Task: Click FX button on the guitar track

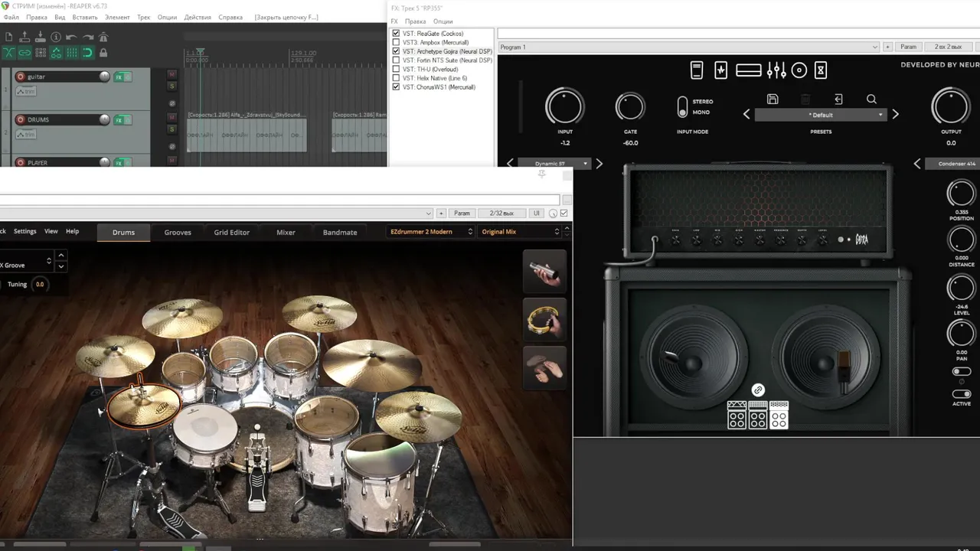Action: 119,77
